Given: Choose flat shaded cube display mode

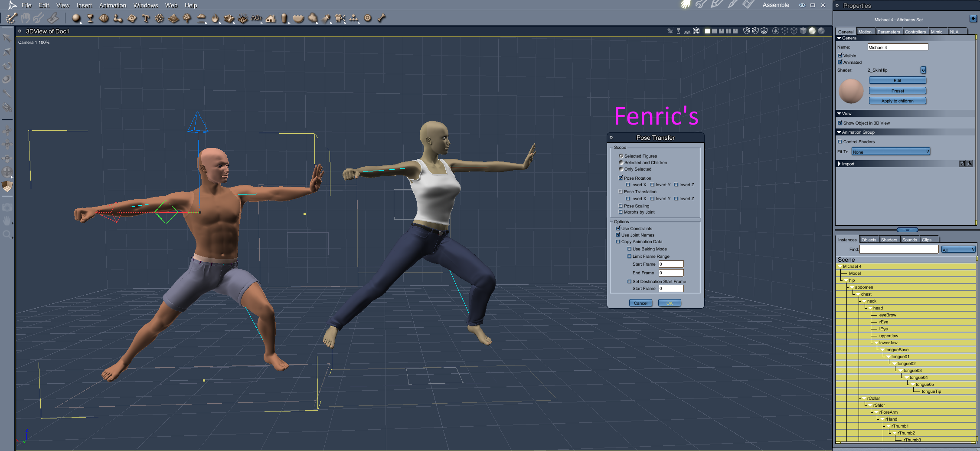Looking at the screenshot, I should point(803,31).
